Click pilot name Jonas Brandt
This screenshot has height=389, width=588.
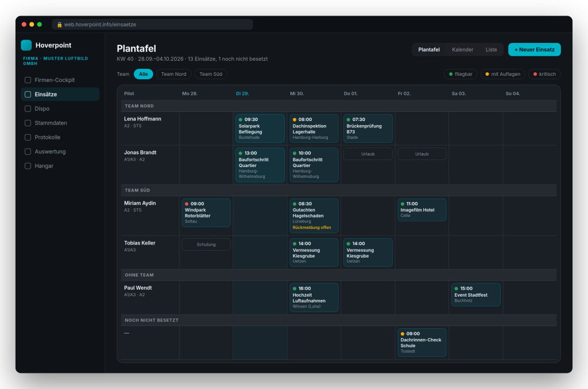(140, 153)
